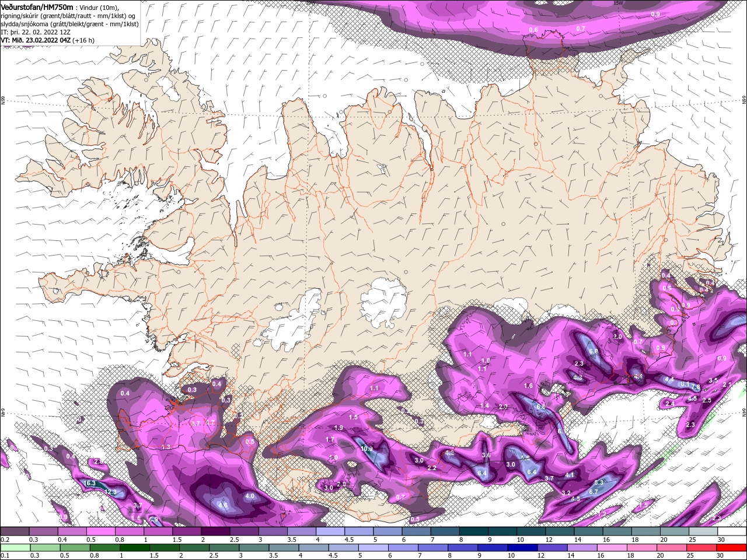Click the 1.6 precipitation value on map
Image resolution: width=747 pixels, height=560 pixels.
(529, 386)
